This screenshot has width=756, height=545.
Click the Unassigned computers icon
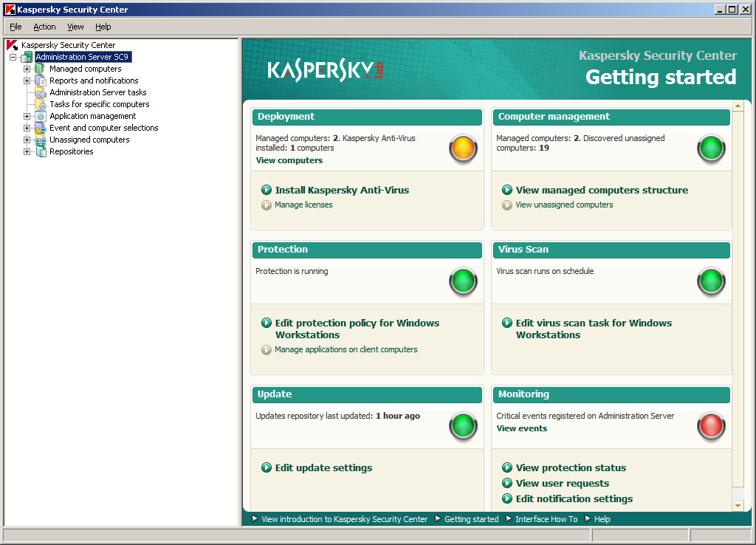[41, 140]
